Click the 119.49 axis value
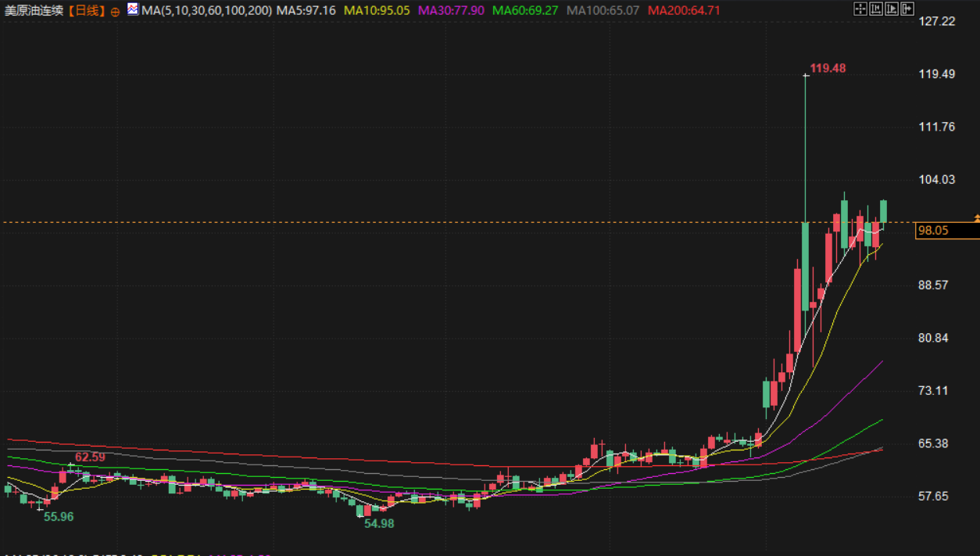Image resolution: width=980 pixels, height=556 pixels. coord(938,74)
